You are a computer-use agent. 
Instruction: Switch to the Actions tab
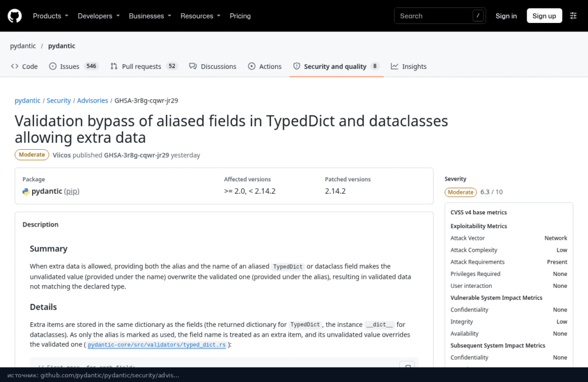pyautogui.click(x=265, y=67)
